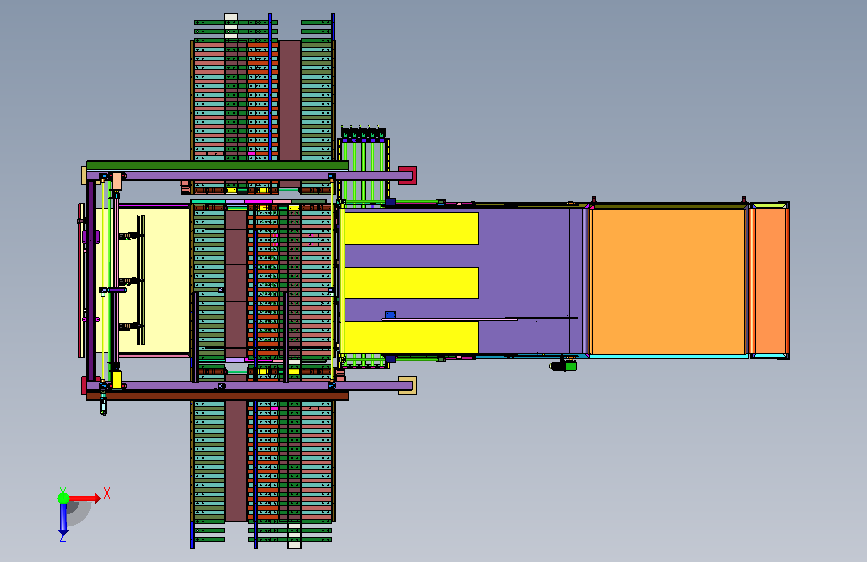The image size is (867, 562).
Task: Pick the bottom yellow strip on purple table
Action: [411, 337]
